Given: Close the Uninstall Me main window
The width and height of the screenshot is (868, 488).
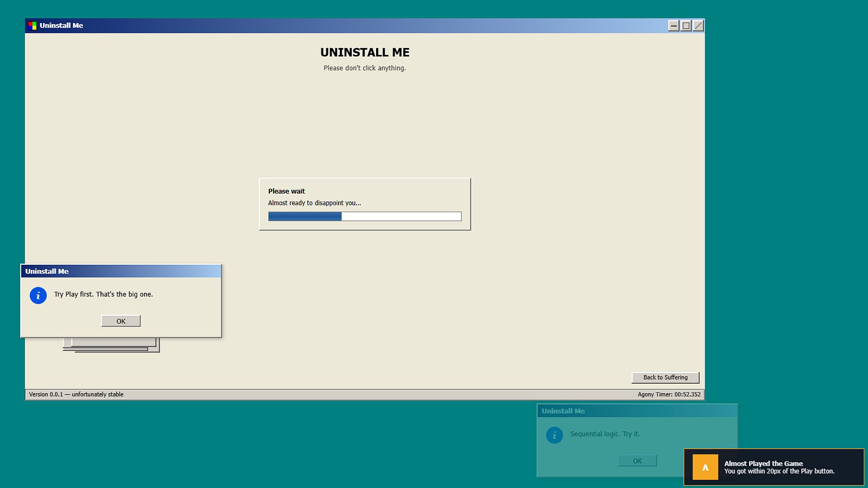Looking at the screenshot, I should click(x=698, y=26).
